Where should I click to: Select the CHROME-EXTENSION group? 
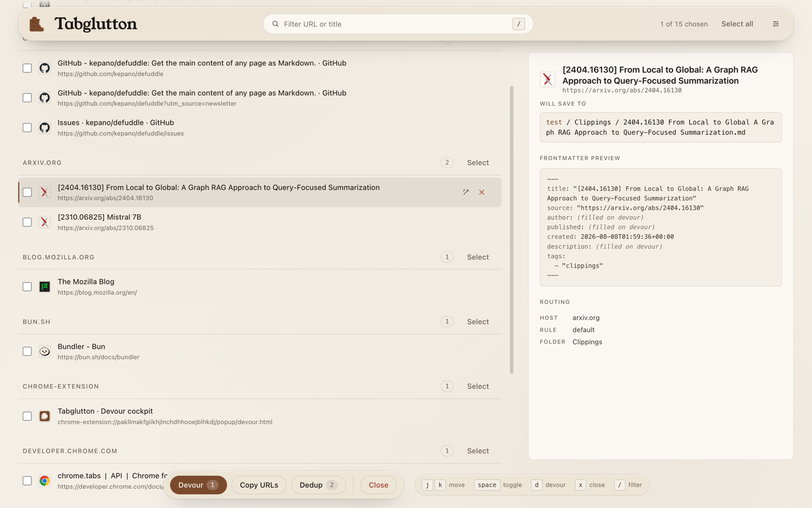pos(478,386)
